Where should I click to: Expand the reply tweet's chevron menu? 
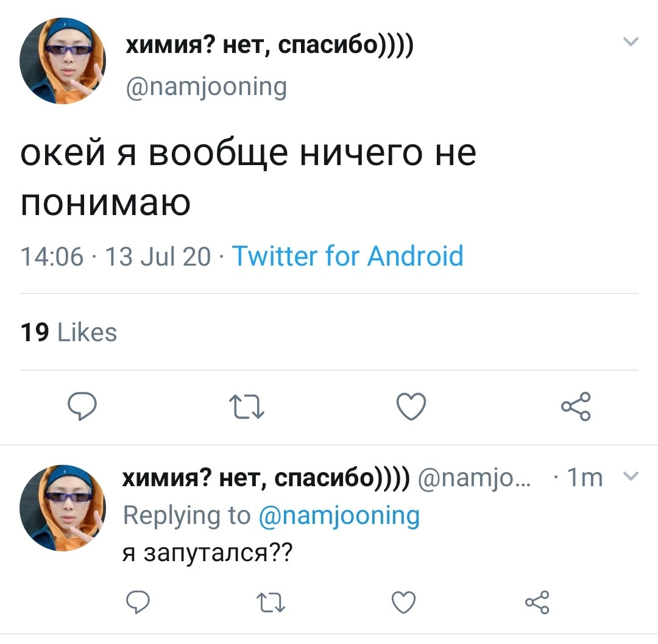tap(631, 476)
